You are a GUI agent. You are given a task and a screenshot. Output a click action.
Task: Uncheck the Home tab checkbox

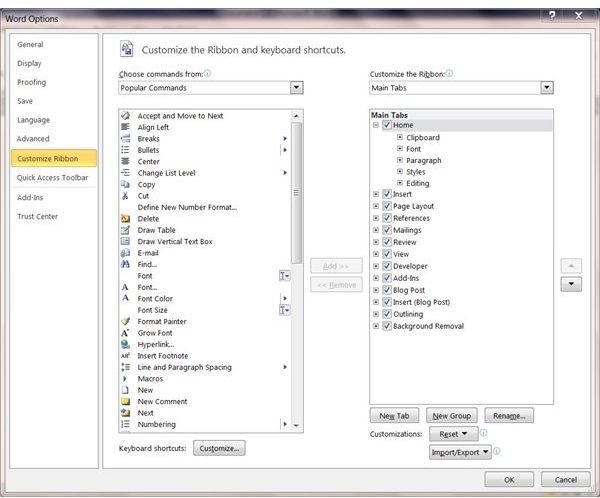(387, 125)
